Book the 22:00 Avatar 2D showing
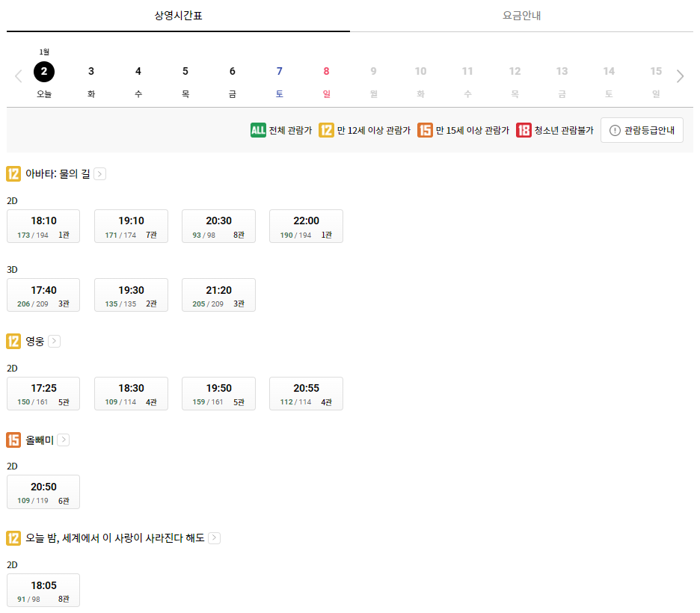The height and width of the screenshot is (613, 700). pos(306,226)
